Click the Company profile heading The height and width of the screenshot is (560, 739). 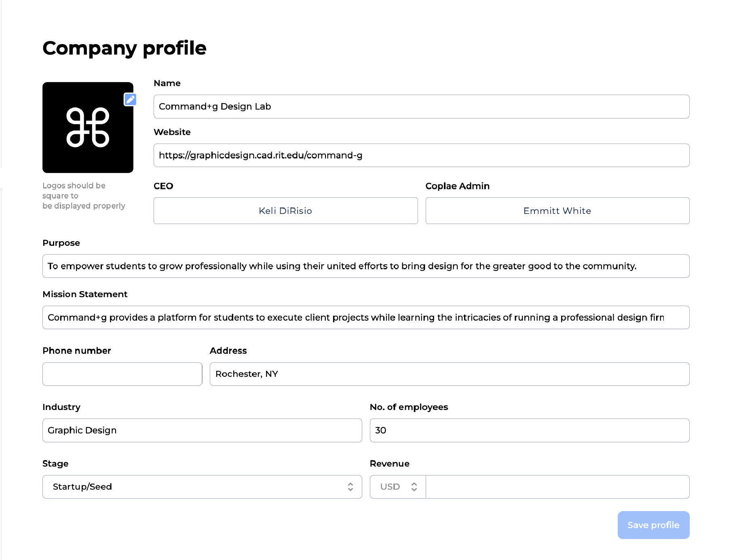[124, 48]
